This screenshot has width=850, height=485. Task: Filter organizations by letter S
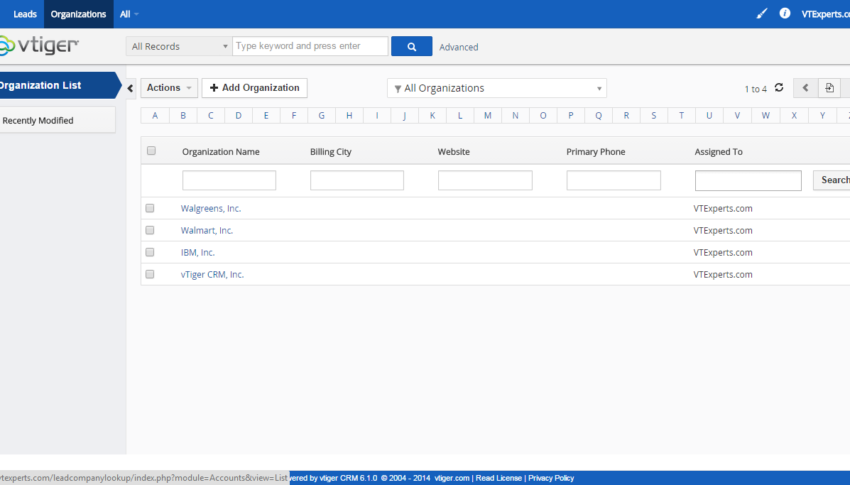(x=653, y=115)
